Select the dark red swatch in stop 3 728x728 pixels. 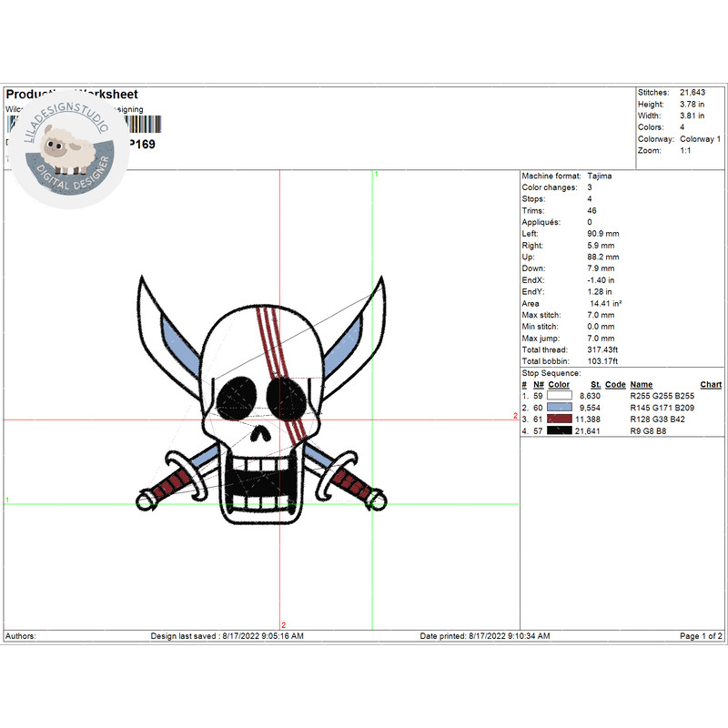click(x=559, y=419)
